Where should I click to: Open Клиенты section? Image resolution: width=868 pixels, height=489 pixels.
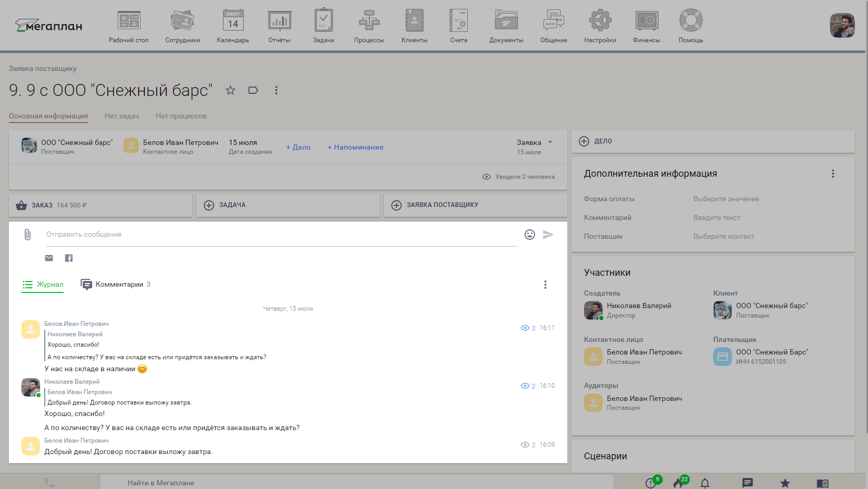[x=414, y=26]
